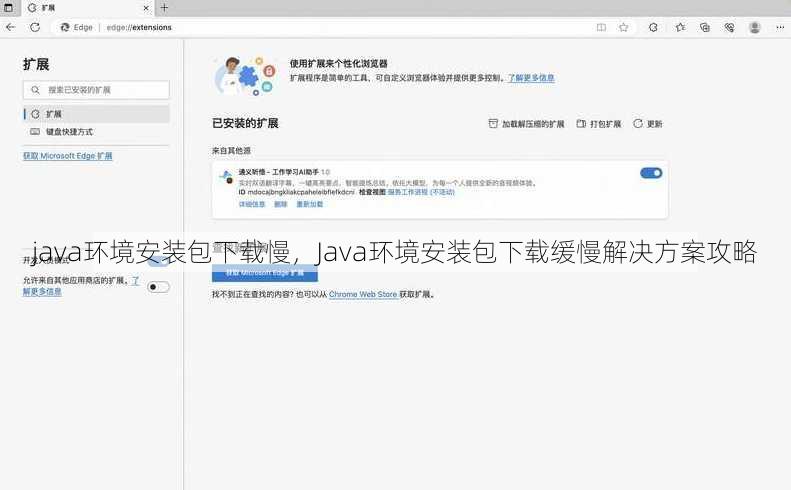
Task: Open the Chrome Web Store link
Action: click(x=363, y=294)
